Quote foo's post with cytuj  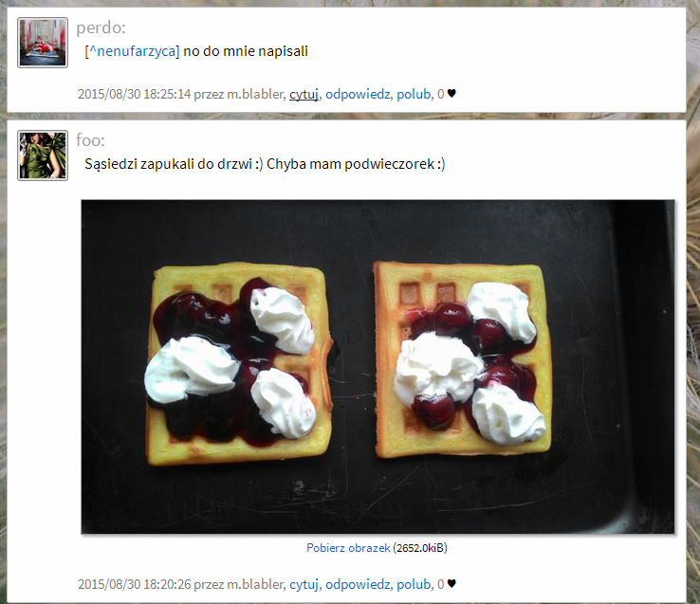tap(304, 584)
